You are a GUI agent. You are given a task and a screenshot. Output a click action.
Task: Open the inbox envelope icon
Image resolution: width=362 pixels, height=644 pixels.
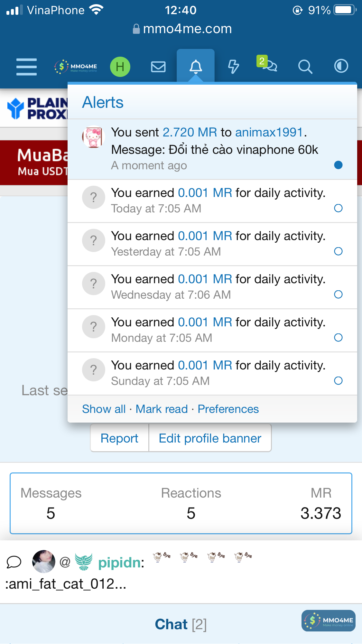[158, 67]
